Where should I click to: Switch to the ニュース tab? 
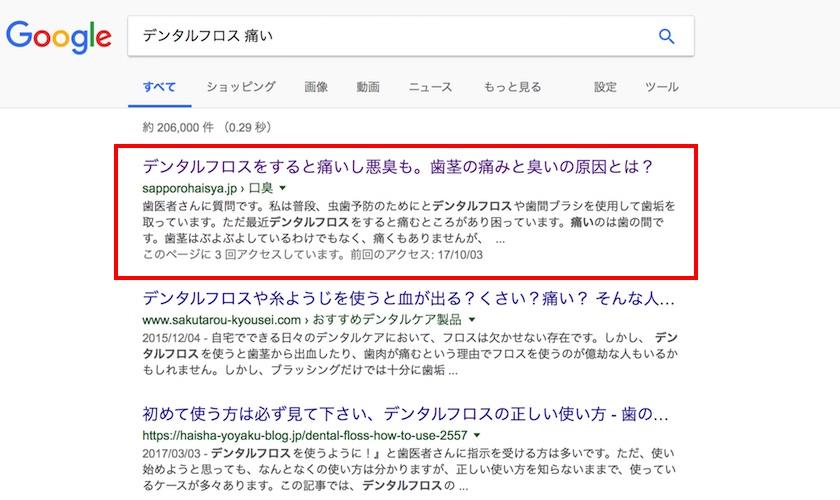(x=430, y=87)
